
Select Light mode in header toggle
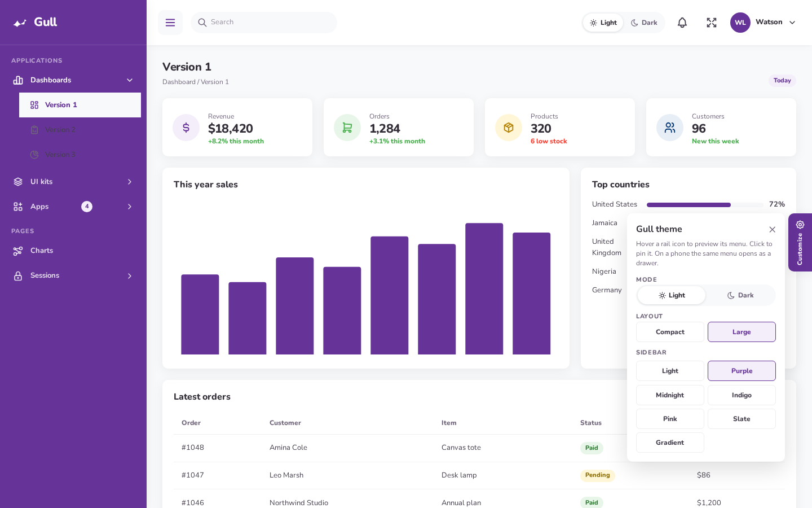[603, 23]
